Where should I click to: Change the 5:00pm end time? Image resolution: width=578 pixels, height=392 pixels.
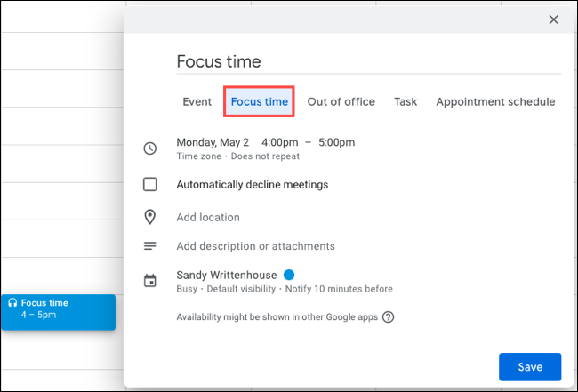pyautogui.click(x=336, y=142)
